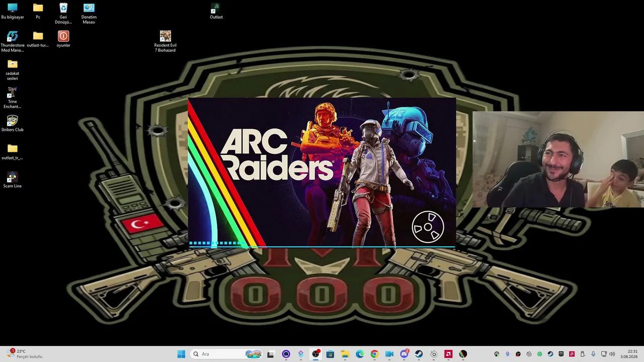Select the Thunderstore Mod Manager shortcut
644x362 pixels.
tap(13, 42)
